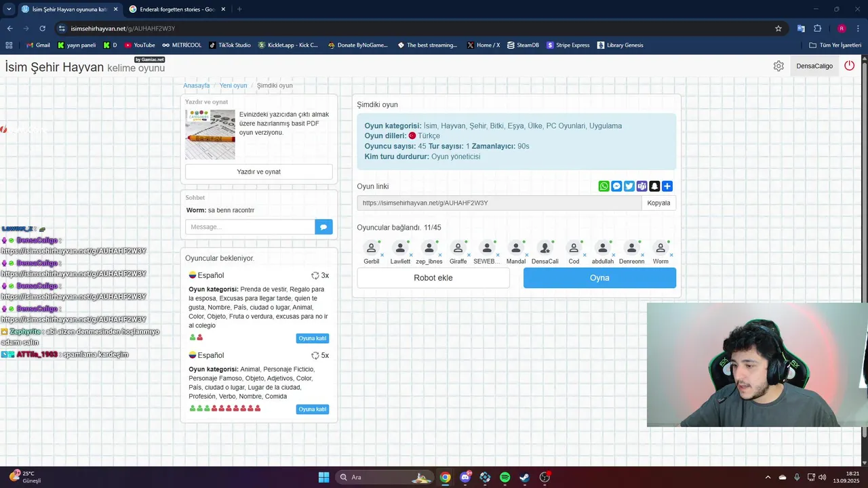
Task: Remove player Cod with its x icon
Action: click(x=585, y=256)
